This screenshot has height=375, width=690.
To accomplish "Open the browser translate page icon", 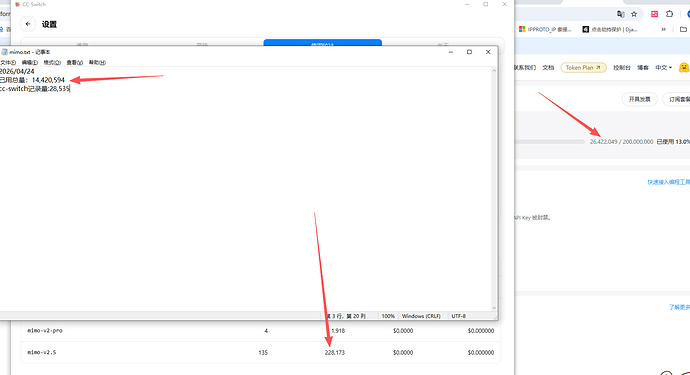I will click(620, 14).
